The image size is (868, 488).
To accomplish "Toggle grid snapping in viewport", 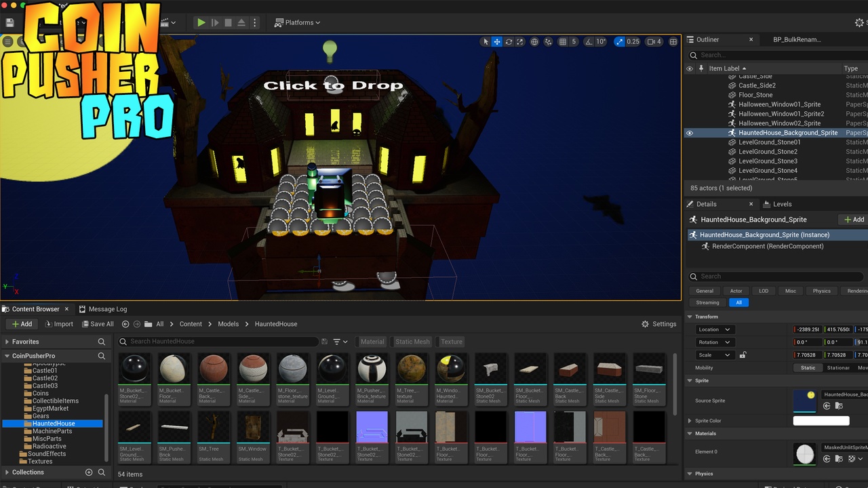I will 562,42.
